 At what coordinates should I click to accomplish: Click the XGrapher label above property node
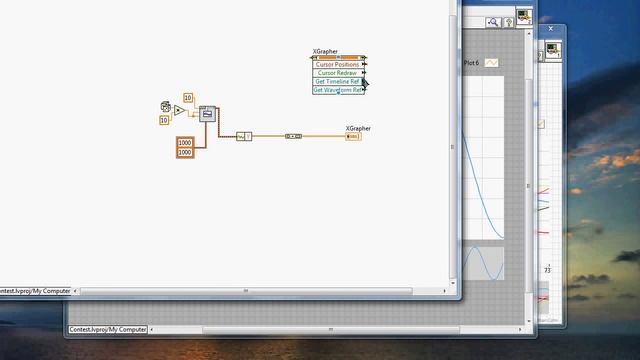pos(325,51)
